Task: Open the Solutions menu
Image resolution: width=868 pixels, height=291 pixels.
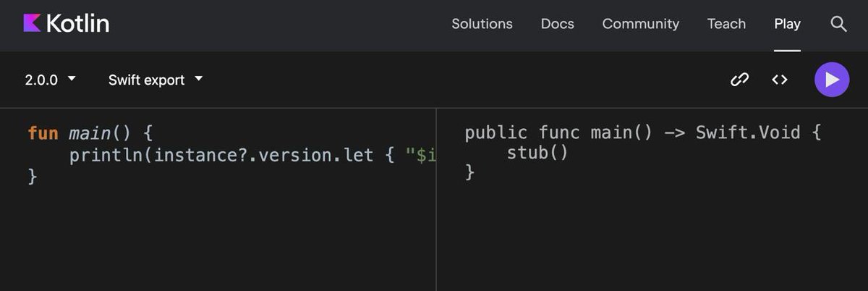Action: pyautogui.click(x=482, y=24)
